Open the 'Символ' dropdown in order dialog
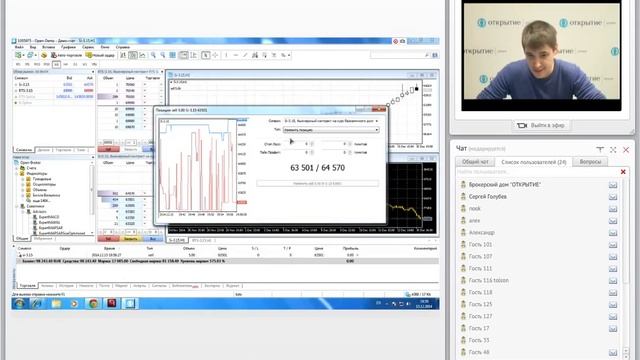640x360 pixels. coord(331,121)
